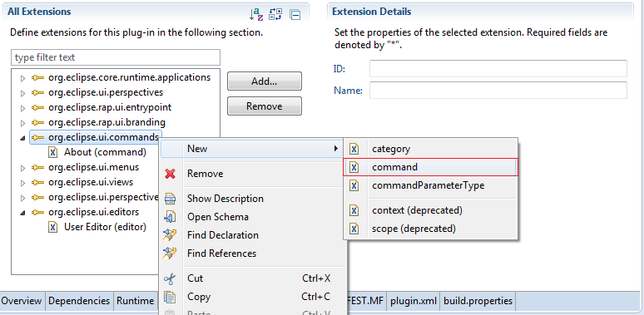Click the Add... button

pyautogui.click(x=265, y=81)
